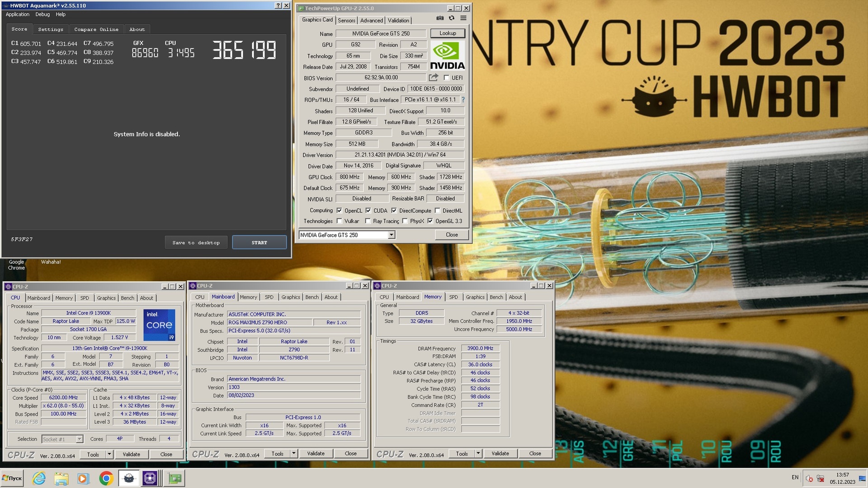Click Save to desktop in Aquamark
The height and width of the screenshot is (488, 868).
196,243
